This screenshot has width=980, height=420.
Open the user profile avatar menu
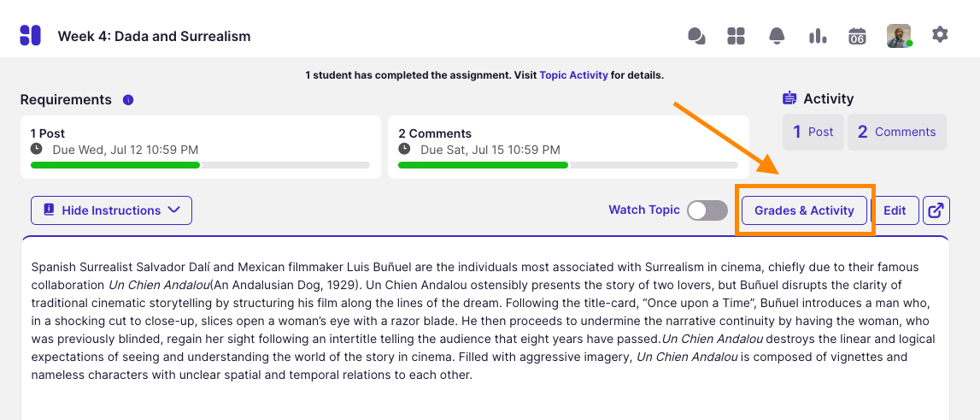point(898,36)
